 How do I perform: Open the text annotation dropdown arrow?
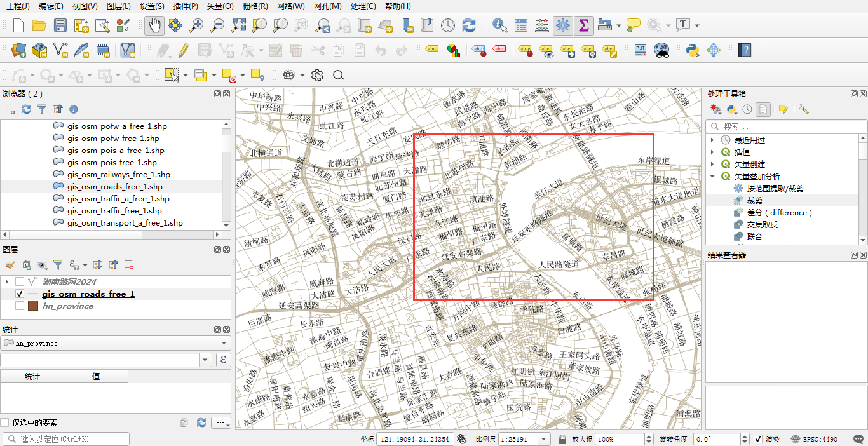click(x=697, y=25)
